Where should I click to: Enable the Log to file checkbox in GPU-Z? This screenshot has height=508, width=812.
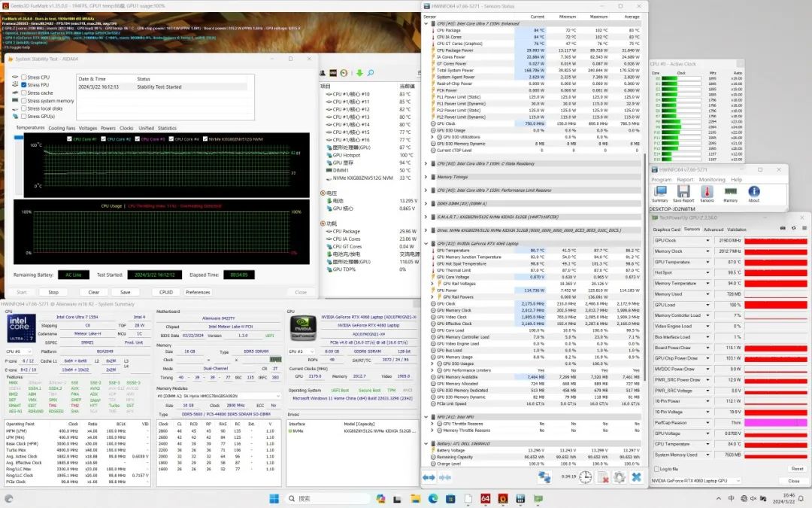[656, 469]
